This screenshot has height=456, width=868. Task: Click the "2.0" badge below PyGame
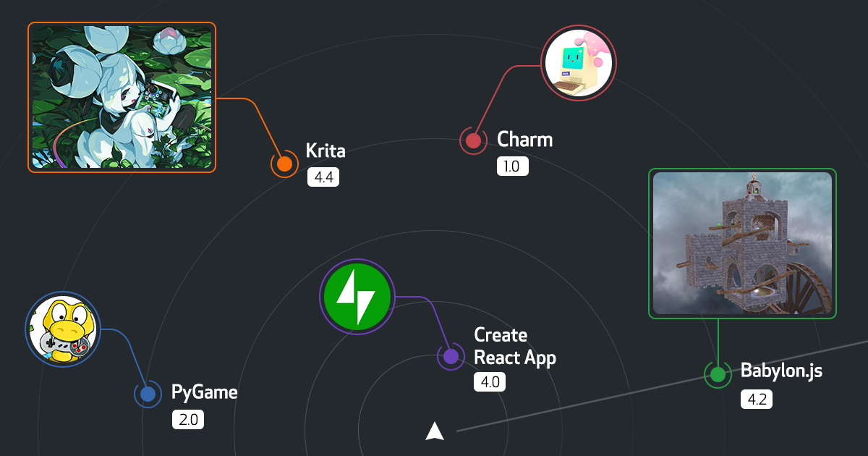pyautogui.click(x=188, y=418)
